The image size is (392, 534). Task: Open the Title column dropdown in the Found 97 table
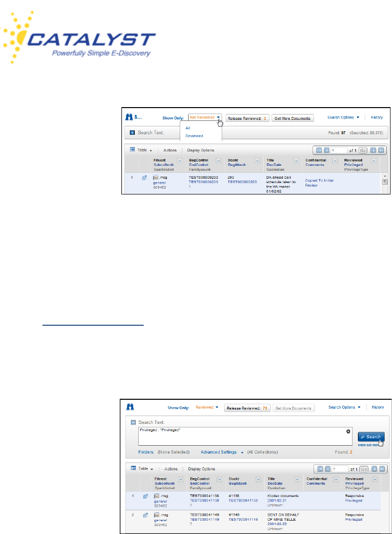tap(296, 161)
